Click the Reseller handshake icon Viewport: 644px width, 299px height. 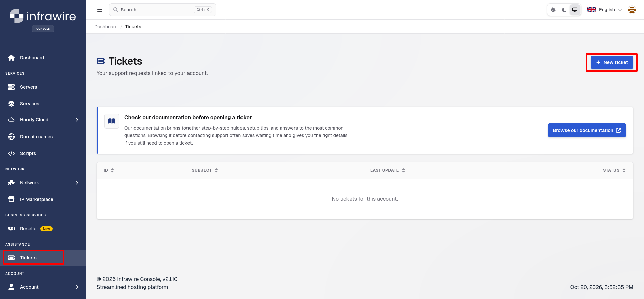(11, 229)
